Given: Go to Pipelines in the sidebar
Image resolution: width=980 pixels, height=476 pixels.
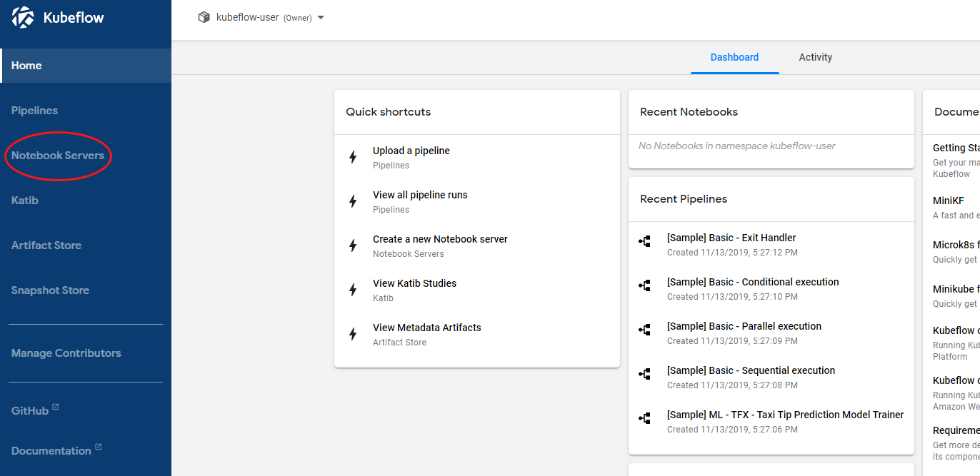Looking at the screenshot, I should coord(34,111).
